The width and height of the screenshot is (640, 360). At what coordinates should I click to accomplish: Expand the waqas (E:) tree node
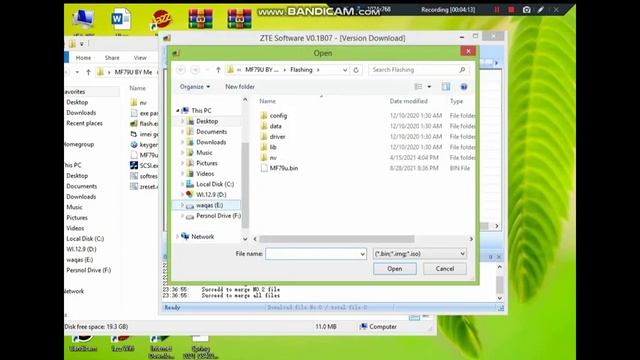pyautogui.click(x=182, y=205)
